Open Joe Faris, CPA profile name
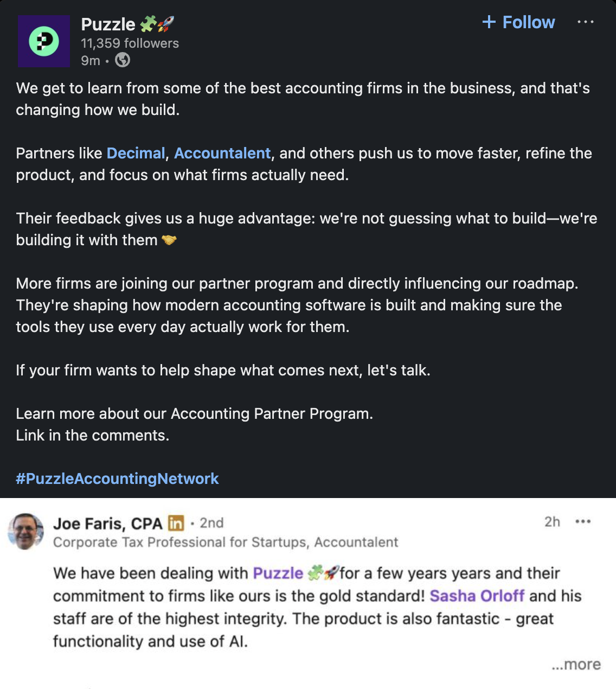Image resolution: width=616 pixels, height=689 pixels. click(x=108, y=524)
